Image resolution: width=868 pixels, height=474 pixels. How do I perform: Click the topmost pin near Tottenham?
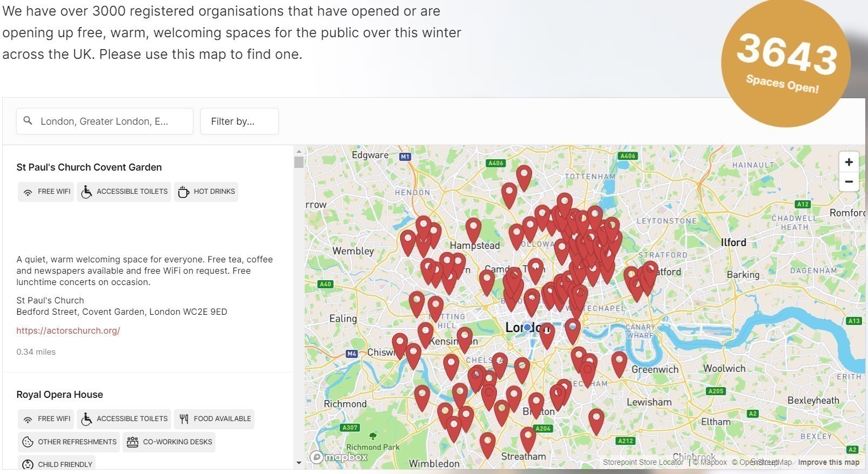click(524, 176)
